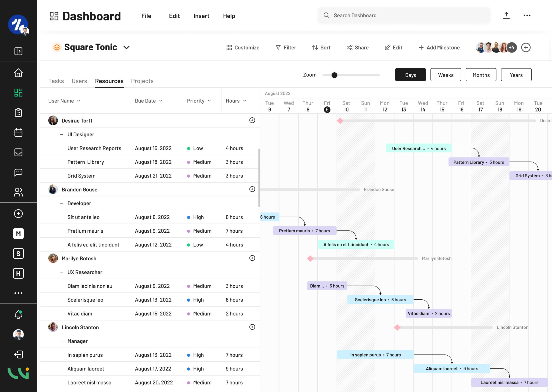Switch timeline view to Years

pyautogui.click(x=516, y=75)
